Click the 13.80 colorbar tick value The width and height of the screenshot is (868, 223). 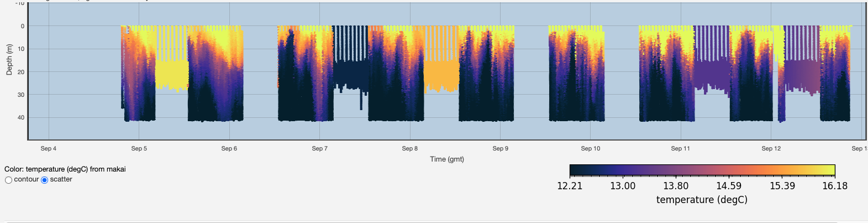coord(676,186)
